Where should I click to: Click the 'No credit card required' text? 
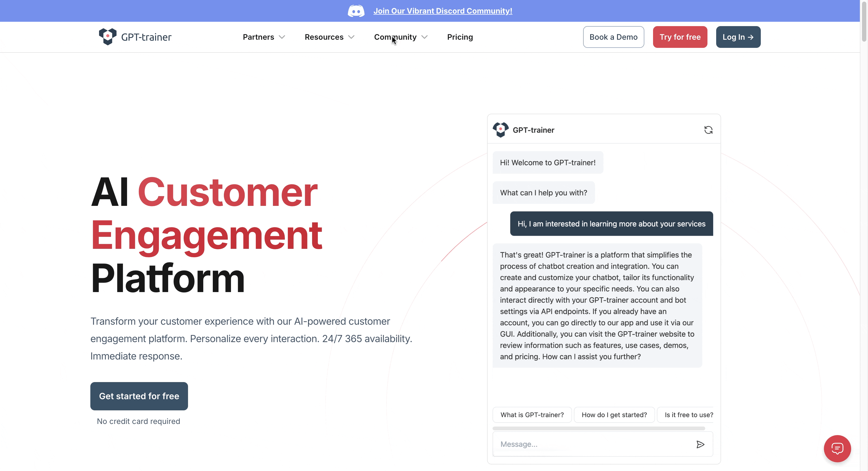tap(138, 421)
